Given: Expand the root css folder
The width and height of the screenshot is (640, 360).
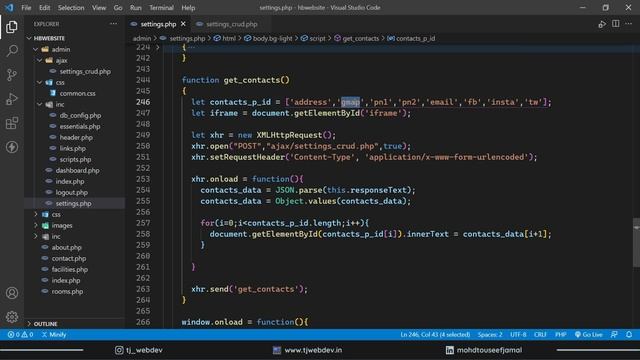Looking at the screenshot, I should [36, 214].
